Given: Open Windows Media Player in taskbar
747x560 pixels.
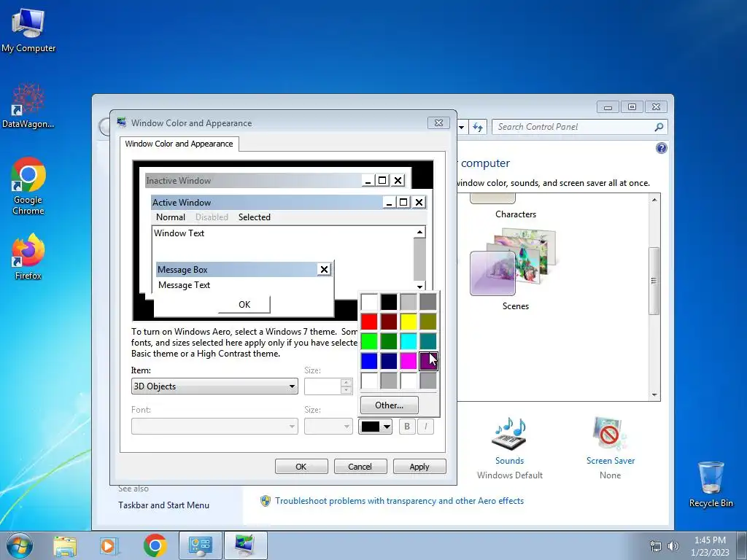Looking at the screenshot, I should tap(108, 545).
